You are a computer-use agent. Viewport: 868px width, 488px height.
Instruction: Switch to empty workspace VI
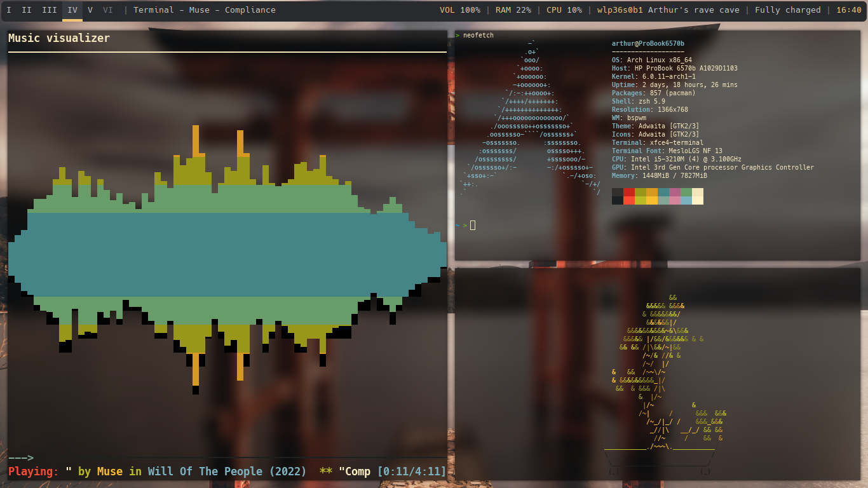pos(108,10)
